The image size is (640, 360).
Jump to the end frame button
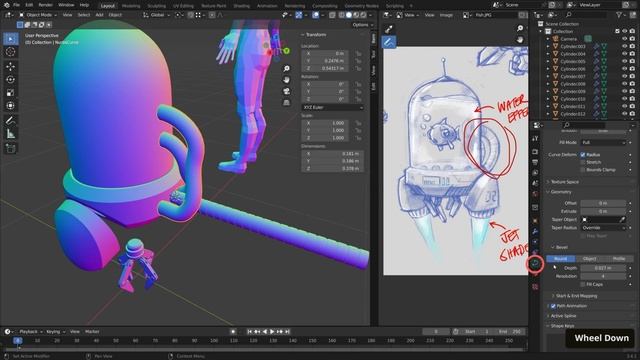click(x=287, y=331)
